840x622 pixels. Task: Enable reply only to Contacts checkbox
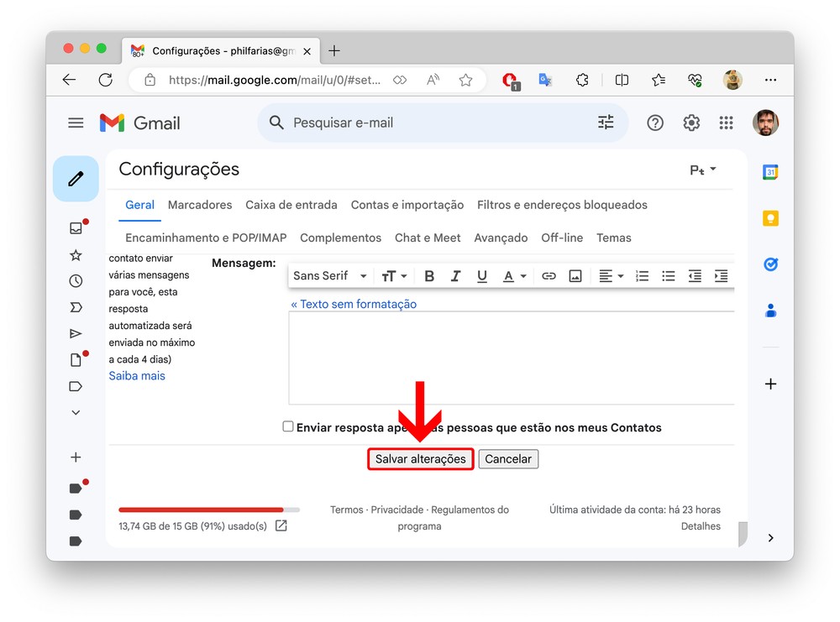(x=288, y=427)
